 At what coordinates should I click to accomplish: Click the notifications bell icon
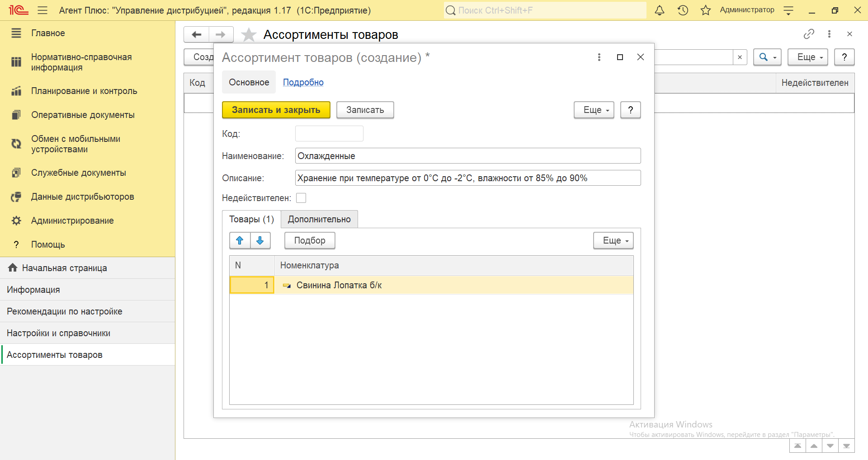(660, 10)
